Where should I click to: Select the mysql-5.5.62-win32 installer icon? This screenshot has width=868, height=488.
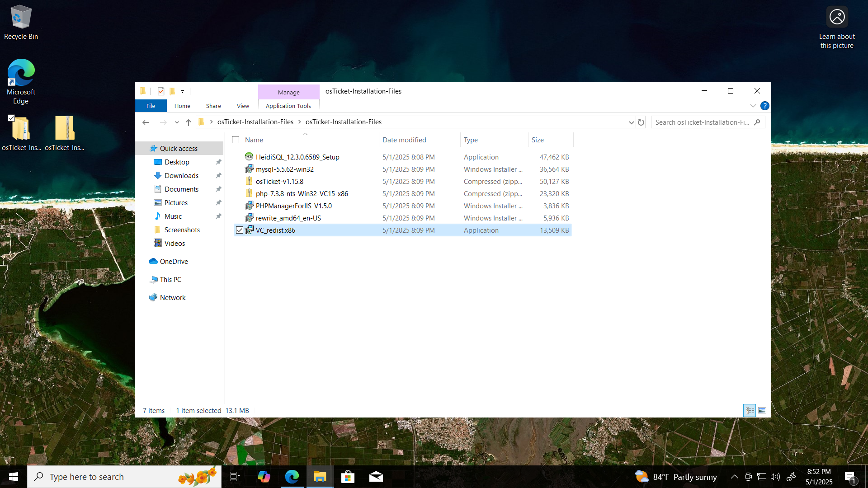249,169
